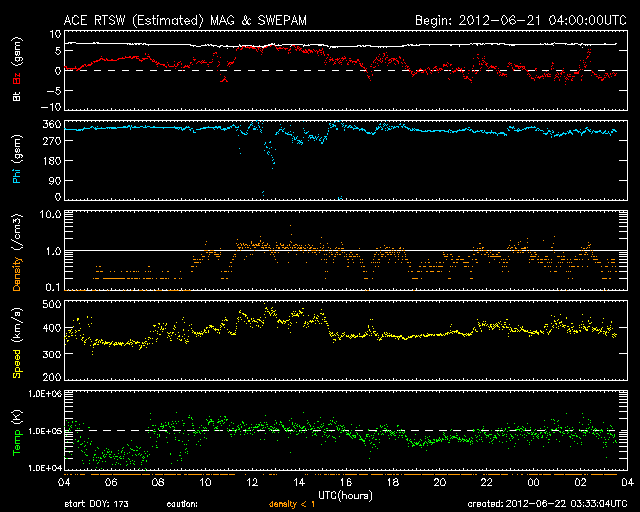Click the 'Begin: 2012-06-21 04:00:00UTC' timestamp

click(x=521, y=20)
